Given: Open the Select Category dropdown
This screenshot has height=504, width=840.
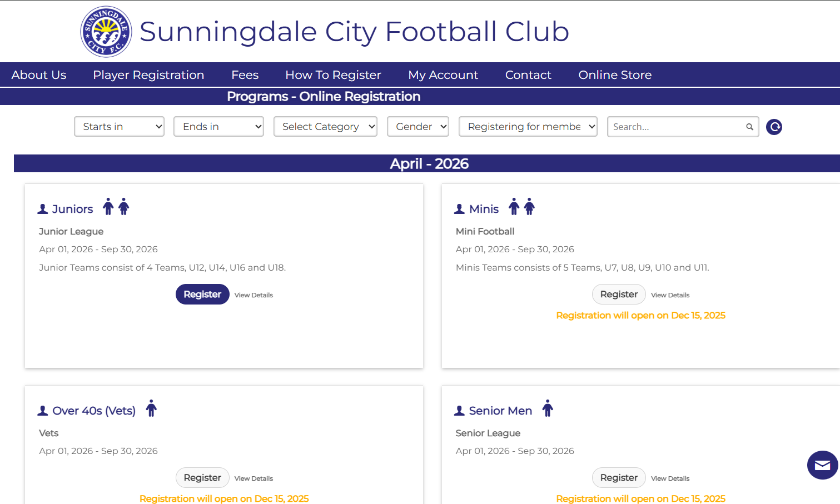Looking at the screenshot, I should tap(325, 127).
